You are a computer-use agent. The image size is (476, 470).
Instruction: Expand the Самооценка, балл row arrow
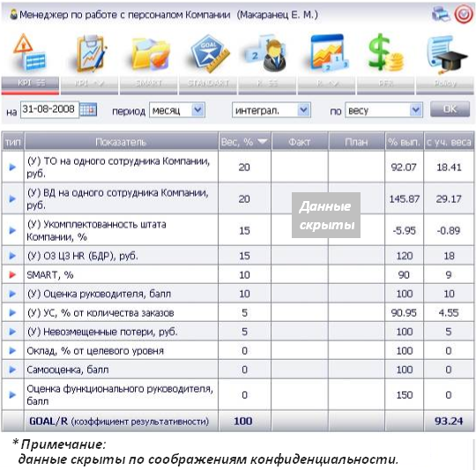pyautogui.click(x=12, y=369)
